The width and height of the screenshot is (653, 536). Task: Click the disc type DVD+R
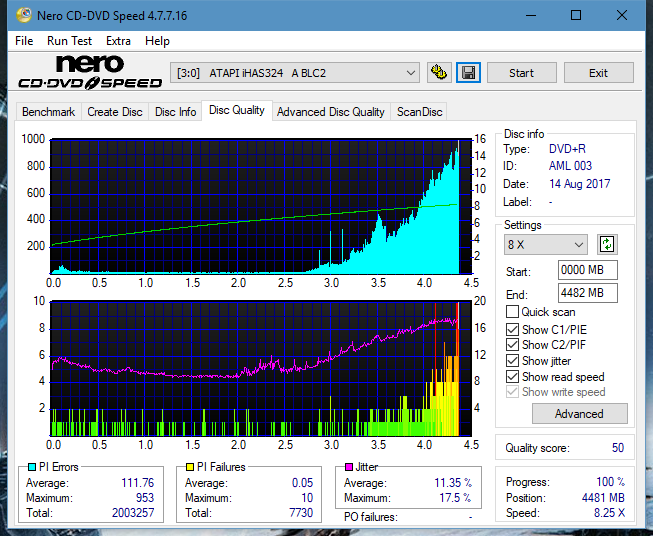(567, 149)
